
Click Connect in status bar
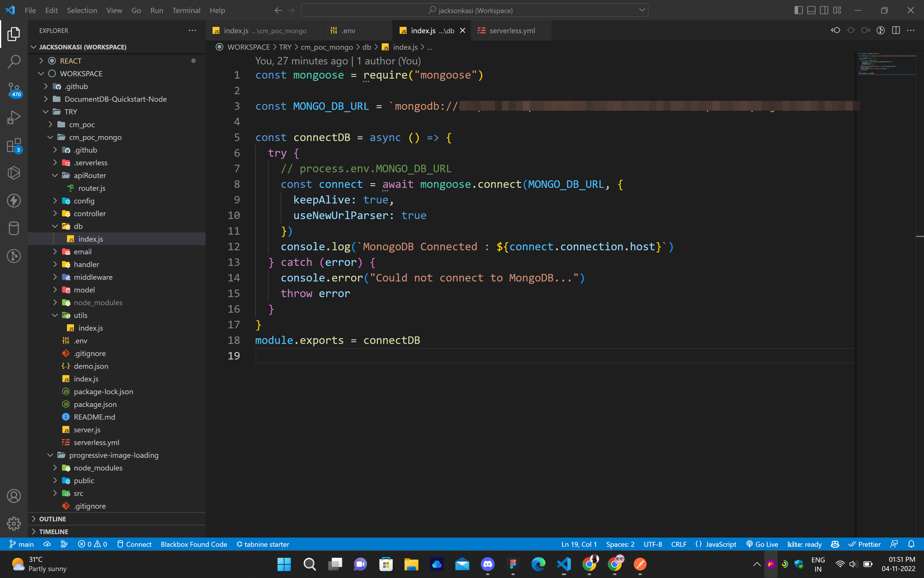pos(134,544)
